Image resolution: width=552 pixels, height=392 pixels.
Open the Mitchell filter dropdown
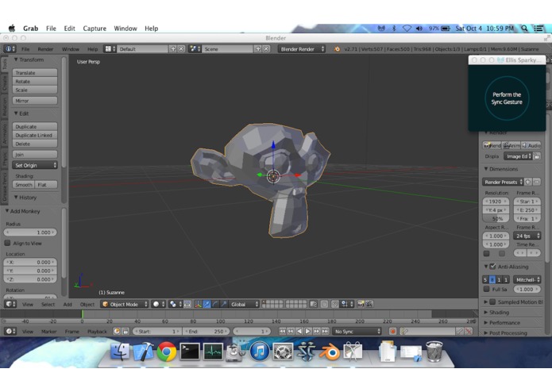(x=527, y=279)
